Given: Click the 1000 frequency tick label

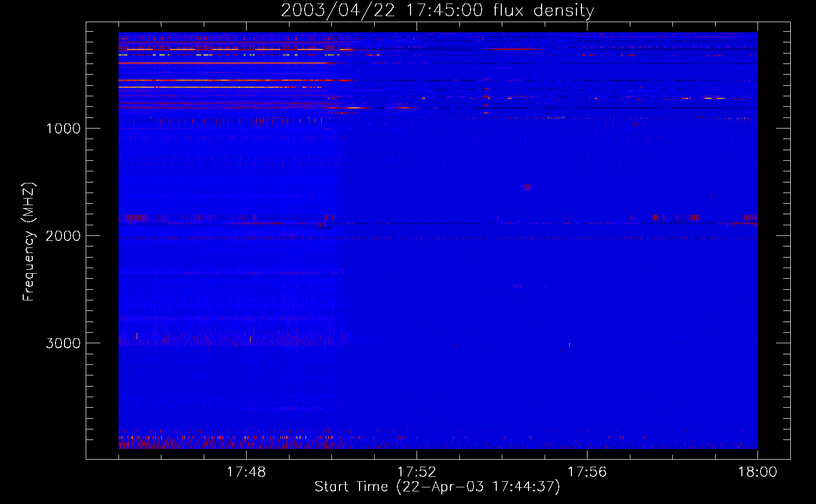Looking at the screenshot, I should pyautogui.click(x=63, y=129).
